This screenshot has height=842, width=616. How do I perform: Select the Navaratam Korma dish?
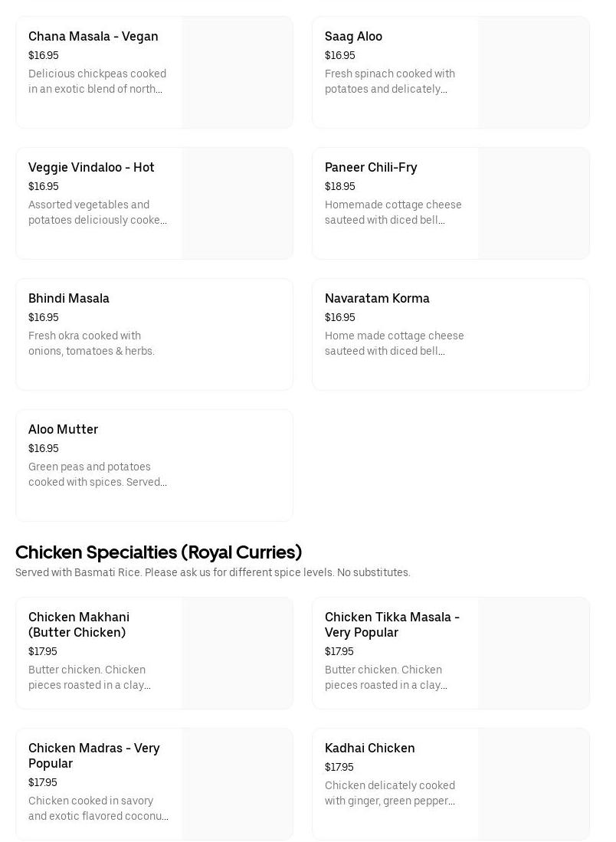(377, 299)
